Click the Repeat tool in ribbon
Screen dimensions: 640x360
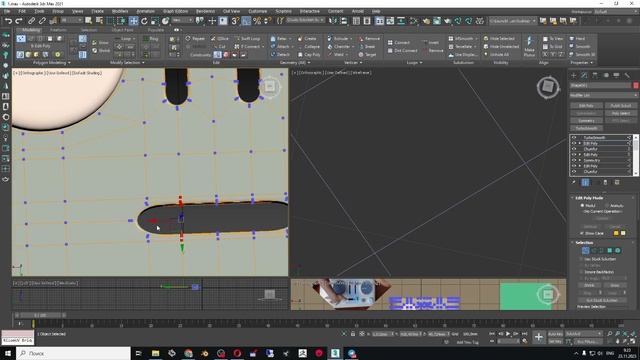[195, 38]
